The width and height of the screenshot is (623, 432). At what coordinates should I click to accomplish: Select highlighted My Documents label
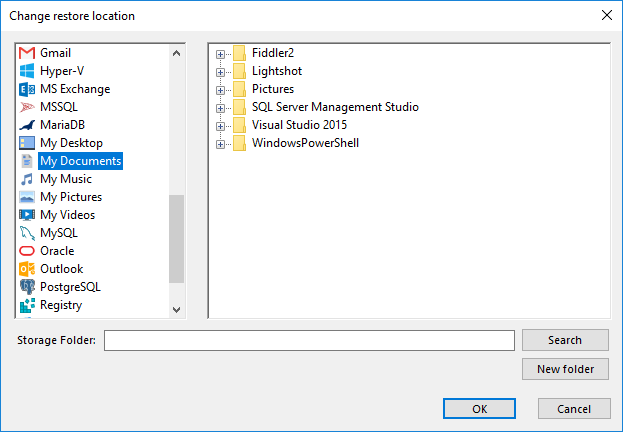click(x=80, y=161)
